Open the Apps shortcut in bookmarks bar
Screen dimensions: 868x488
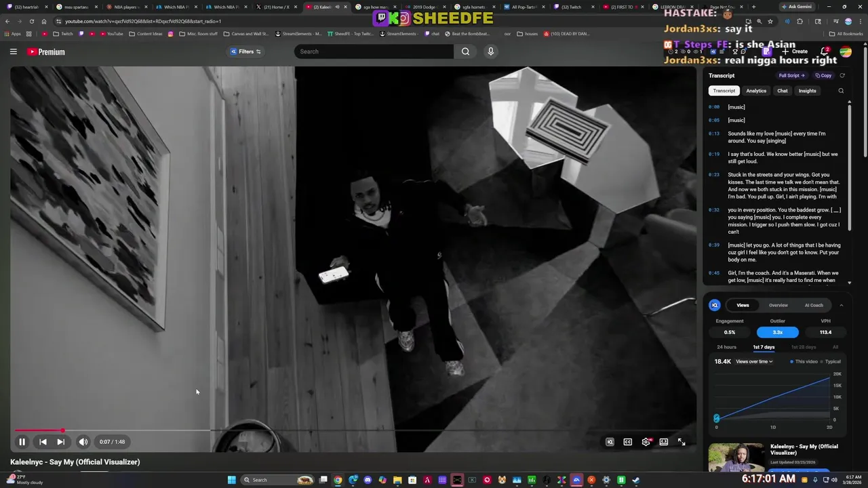click(x=12, y=33)
